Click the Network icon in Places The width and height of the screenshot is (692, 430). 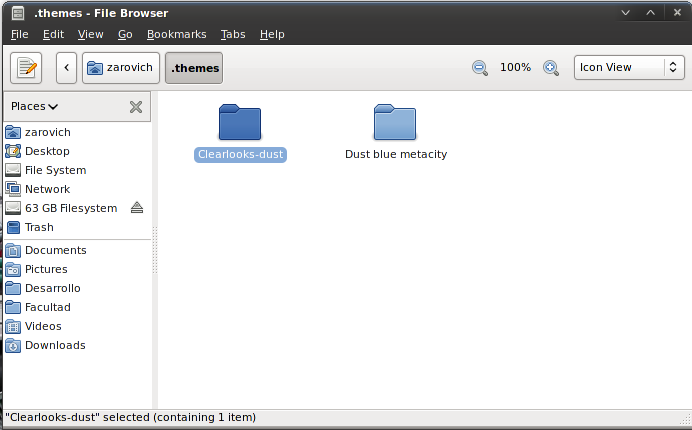[13, 189]
